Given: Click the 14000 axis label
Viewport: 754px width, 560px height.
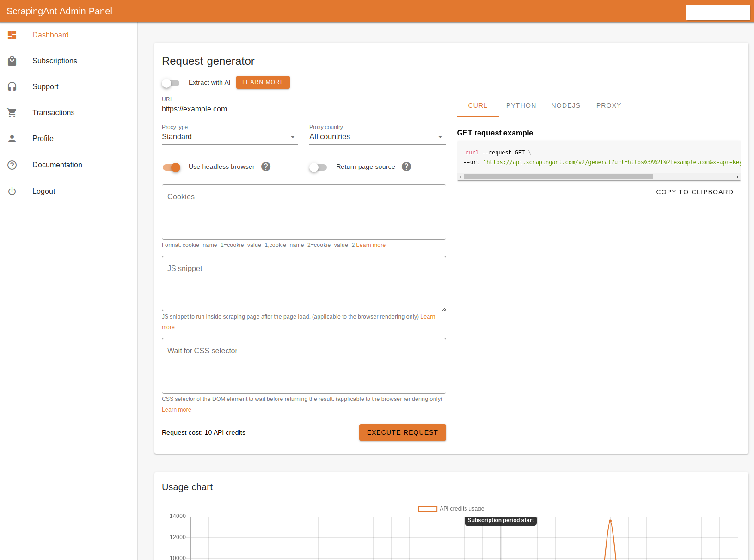Looking at the screenshot, I should (178, 516).
